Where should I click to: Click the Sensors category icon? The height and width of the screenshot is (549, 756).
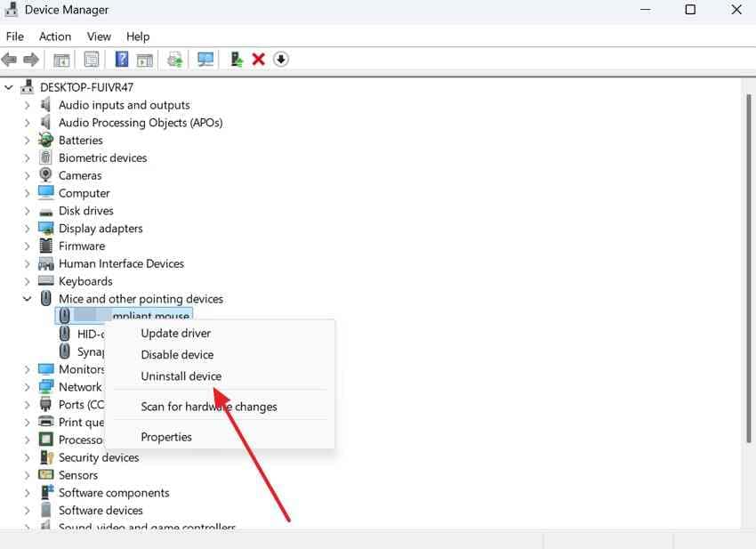click(x=45, y=475)
